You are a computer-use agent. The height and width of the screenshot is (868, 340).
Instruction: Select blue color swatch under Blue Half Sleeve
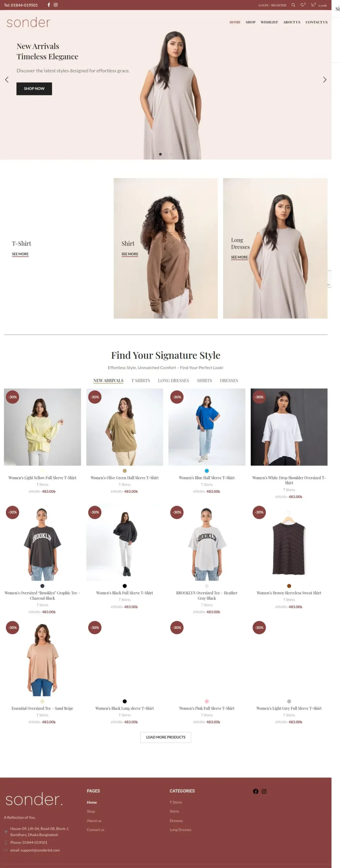click(x=207, y=471)
